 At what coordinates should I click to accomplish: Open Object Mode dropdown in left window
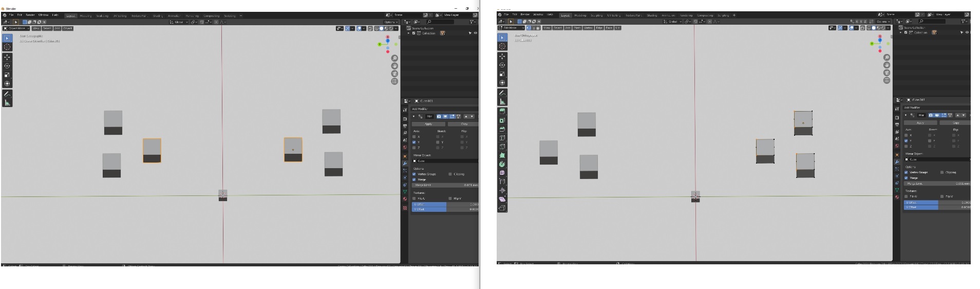16,28
